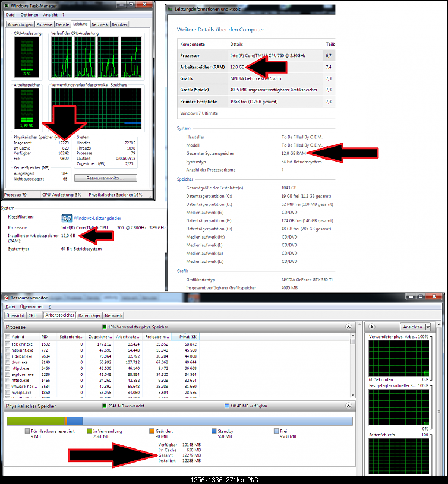Select the Prozessor row in the components table
The image size is (448, 484).
(x=256, y=56)
